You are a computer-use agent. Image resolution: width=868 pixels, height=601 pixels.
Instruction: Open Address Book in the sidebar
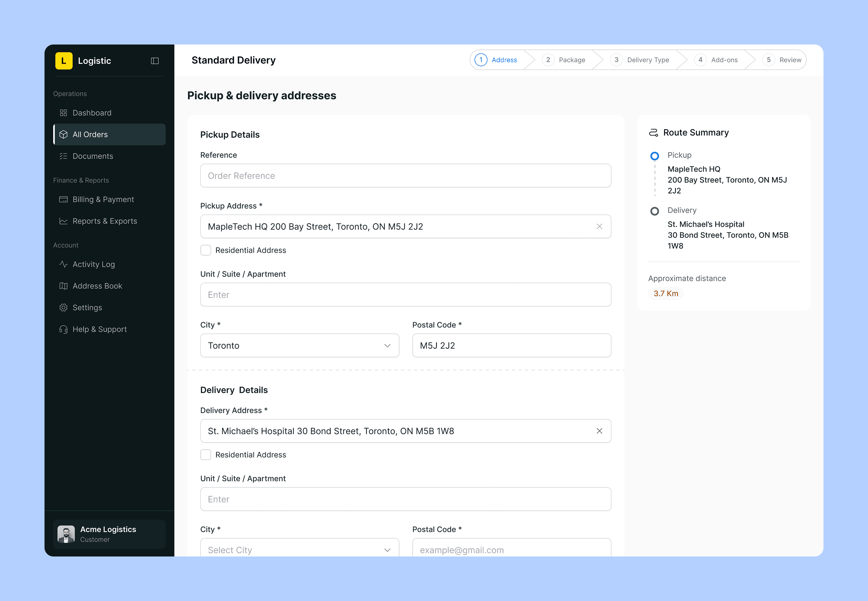point(110,286)
